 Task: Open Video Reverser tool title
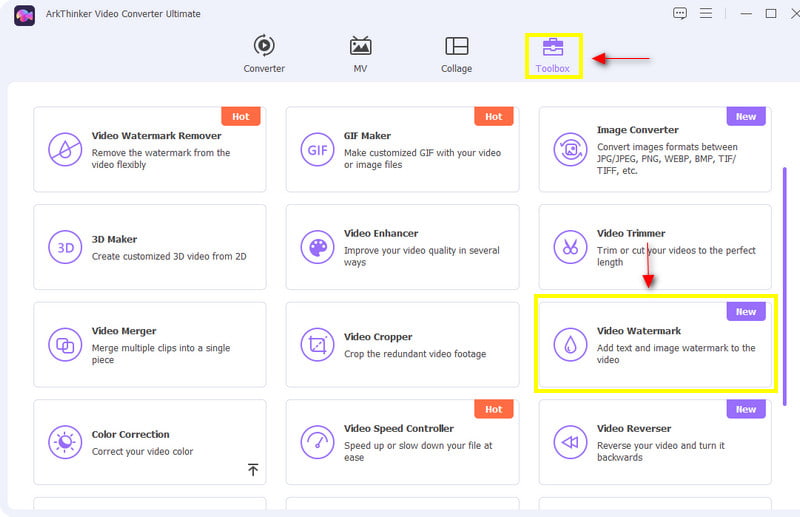point(634,428)
